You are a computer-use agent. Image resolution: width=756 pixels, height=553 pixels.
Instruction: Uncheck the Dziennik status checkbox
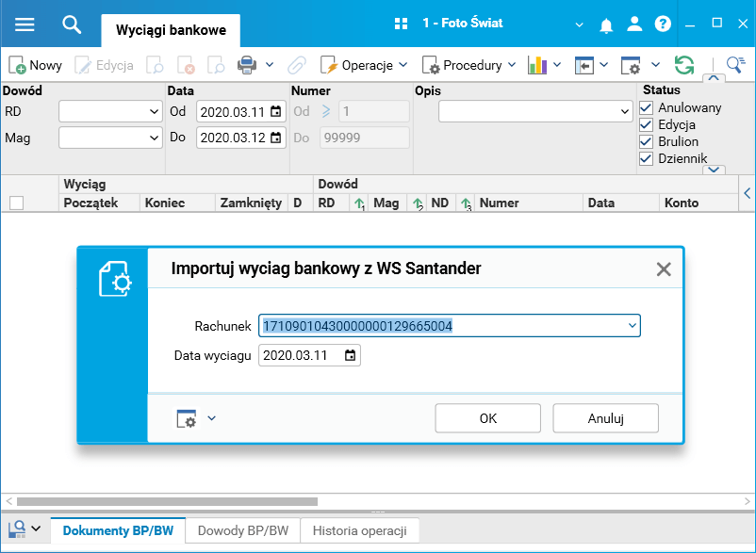click(x=646, y=158)
